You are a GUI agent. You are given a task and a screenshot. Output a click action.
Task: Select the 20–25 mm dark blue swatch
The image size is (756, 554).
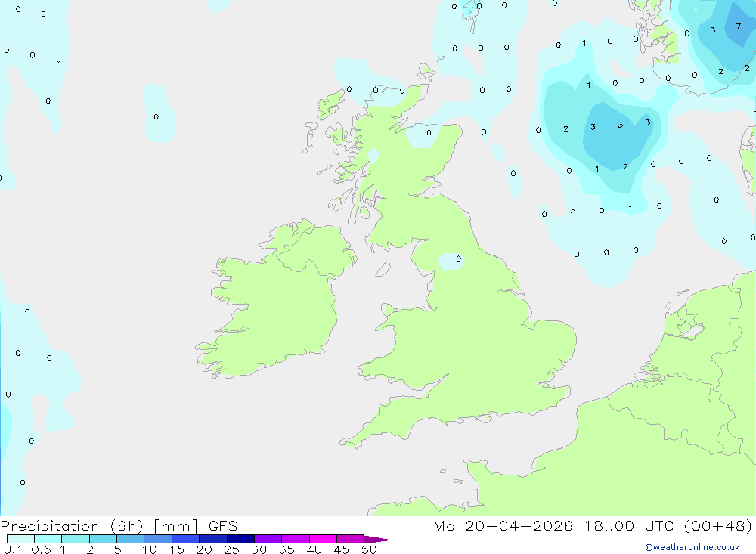pos(212,539)
